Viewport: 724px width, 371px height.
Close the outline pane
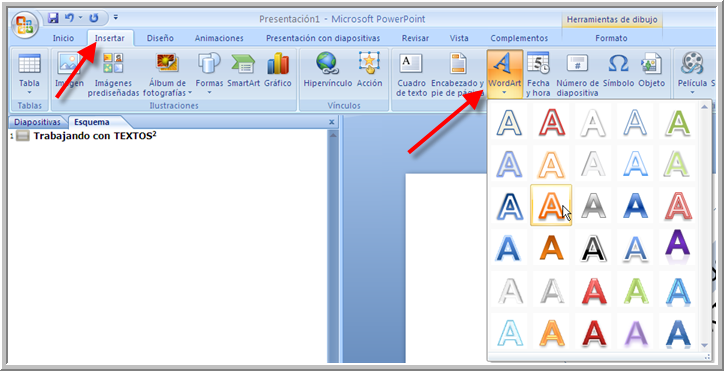click(x=331, y=122)
